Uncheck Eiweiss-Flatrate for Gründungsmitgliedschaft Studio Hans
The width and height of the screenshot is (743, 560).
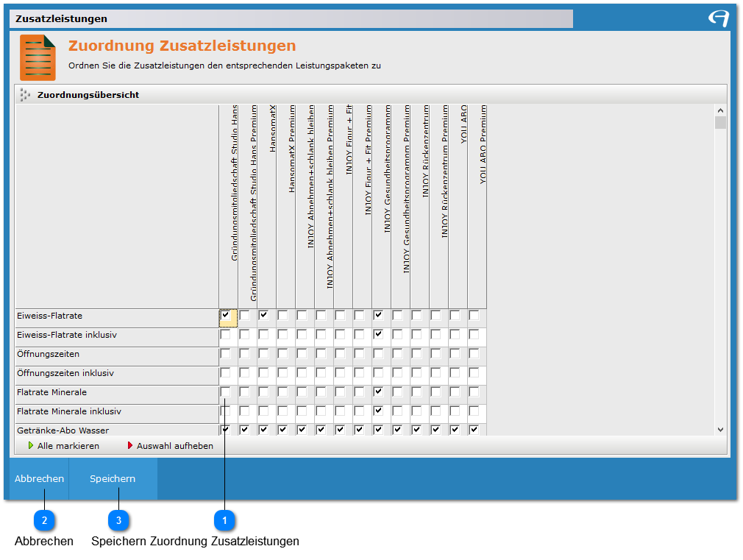click(x=226, y=315)
